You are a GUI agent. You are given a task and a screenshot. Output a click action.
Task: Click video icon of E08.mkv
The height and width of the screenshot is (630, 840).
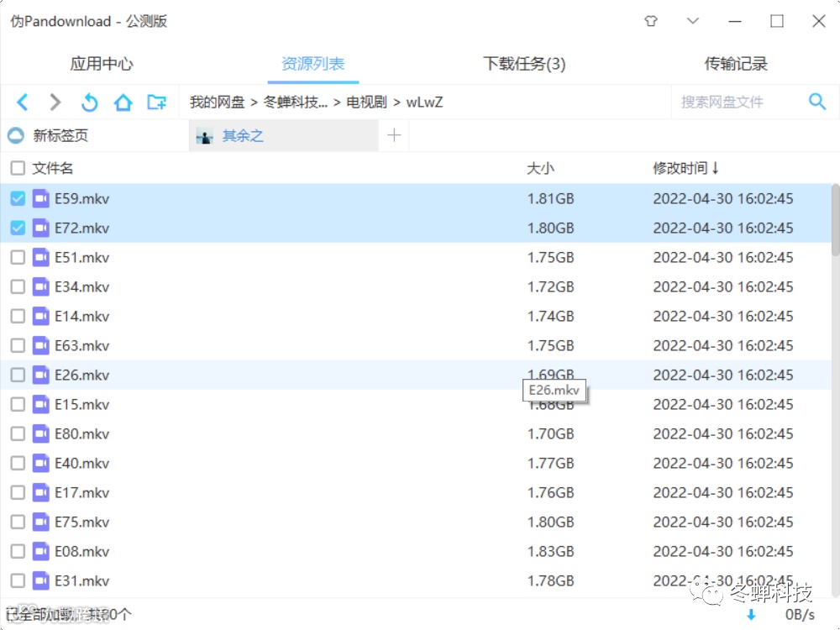[40, 551]
